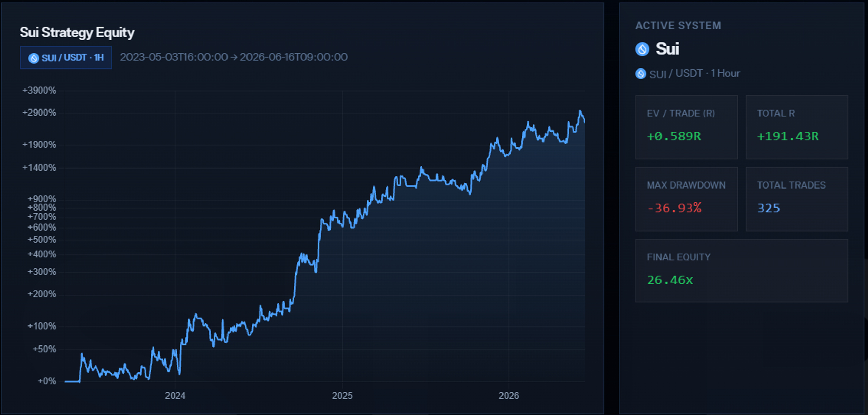
Task: Click the Sui system name
Action: pyautogui.click(x=667, y=49)
